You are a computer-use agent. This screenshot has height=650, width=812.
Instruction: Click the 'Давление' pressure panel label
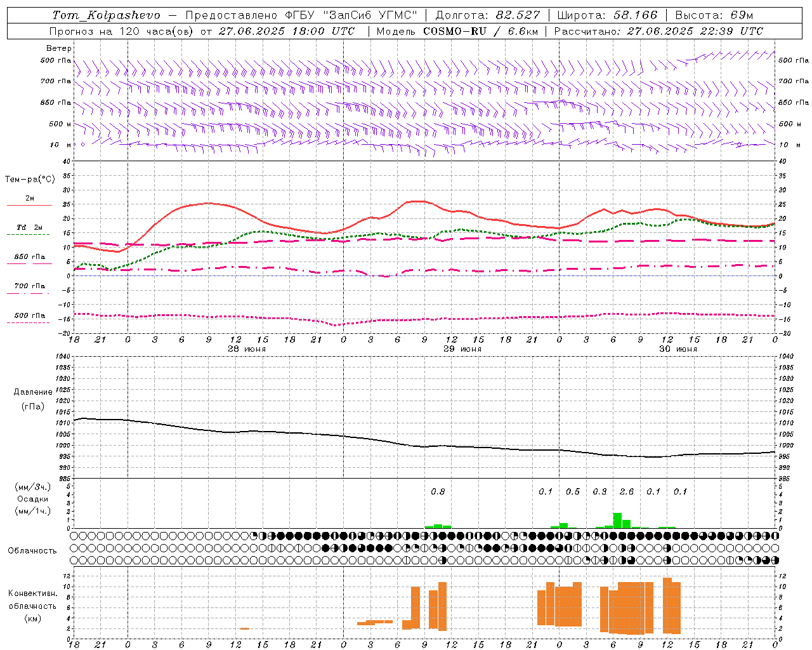33,392
